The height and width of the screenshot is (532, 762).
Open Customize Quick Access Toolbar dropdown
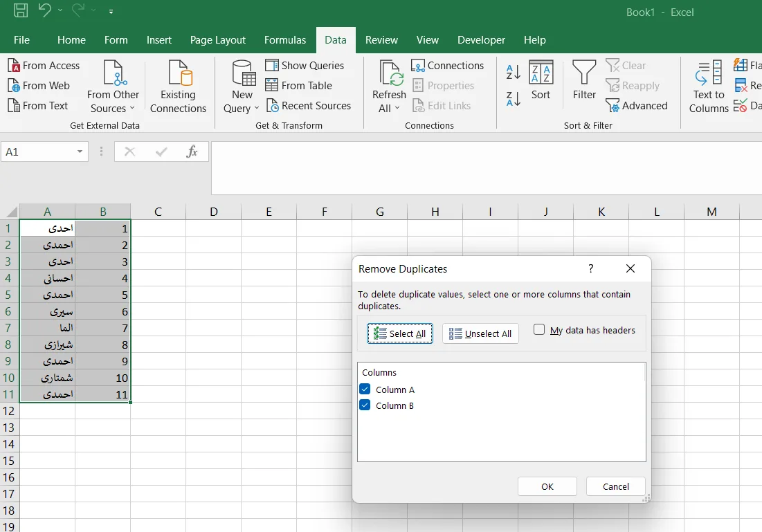(111, 11)
